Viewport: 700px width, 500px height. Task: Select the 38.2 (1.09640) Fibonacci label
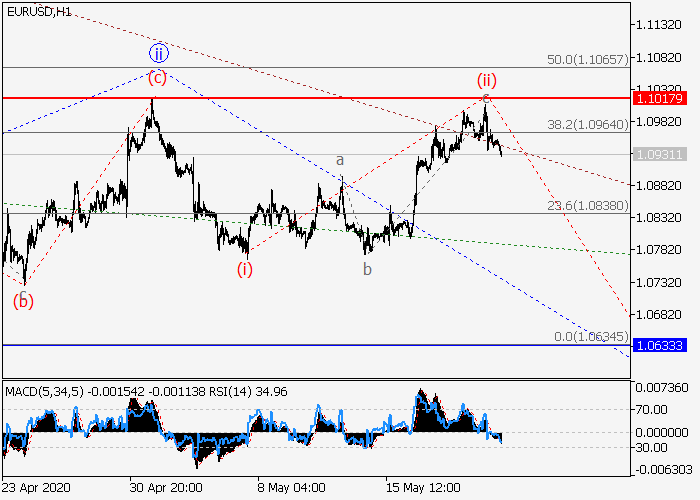click(587, 125)
